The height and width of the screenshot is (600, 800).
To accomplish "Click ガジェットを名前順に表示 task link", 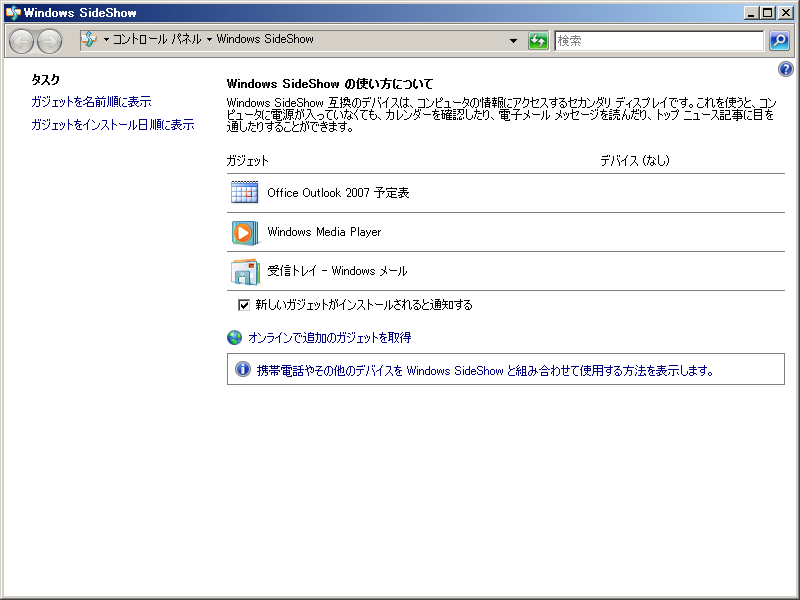I will 91,102.
